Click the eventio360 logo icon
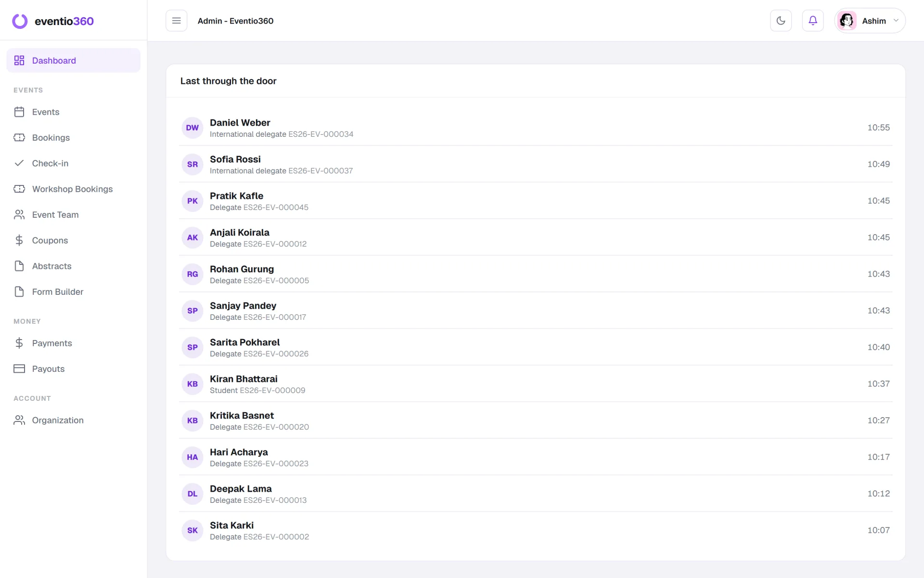Viewport: 924px width, 578px height. point(20,21)
